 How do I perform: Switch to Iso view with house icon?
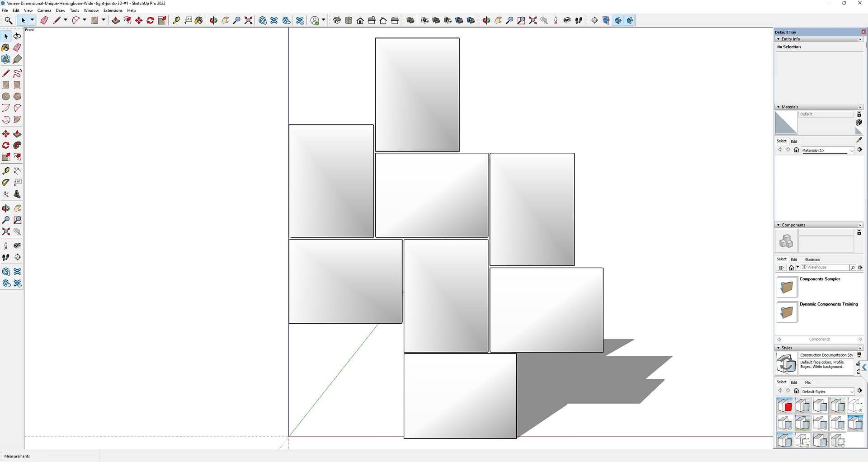pos(337,20)
